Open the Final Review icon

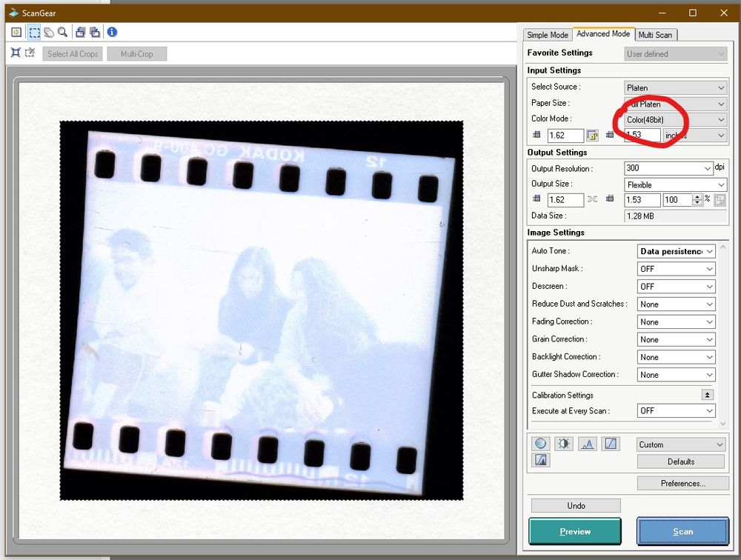[541, 460]
